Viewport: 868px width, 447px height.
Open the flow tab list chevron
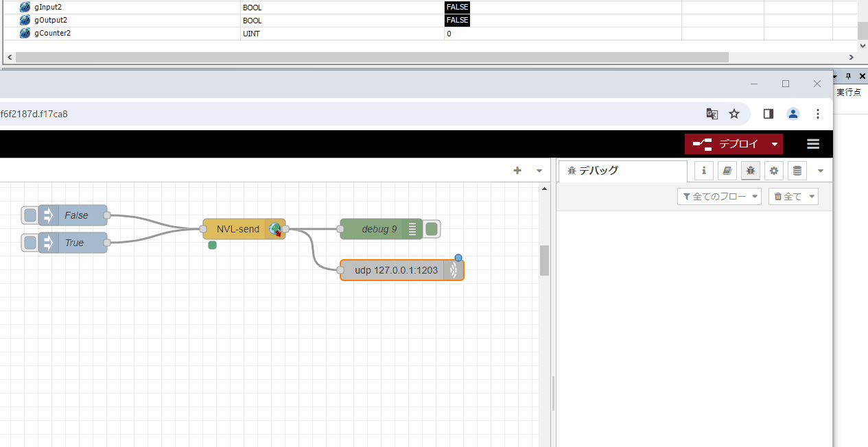[x=539, y=170]
